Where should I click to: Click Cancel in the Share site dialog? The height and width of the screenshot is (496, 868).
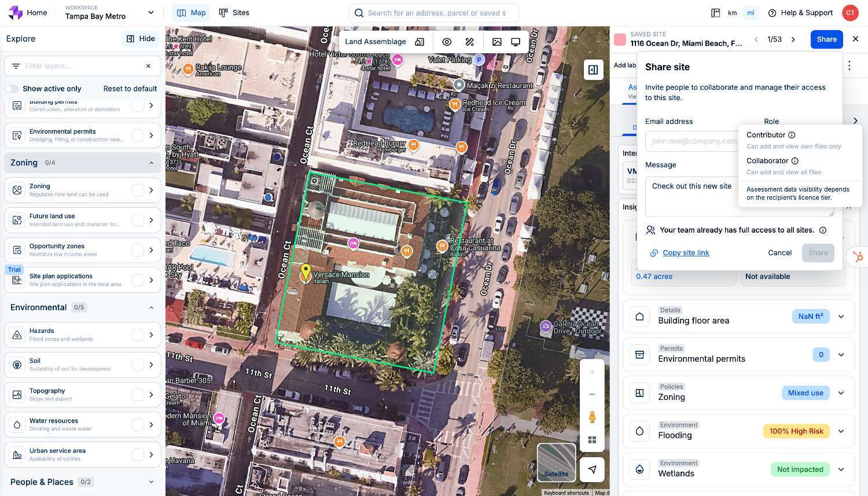[x=779, y=253]
